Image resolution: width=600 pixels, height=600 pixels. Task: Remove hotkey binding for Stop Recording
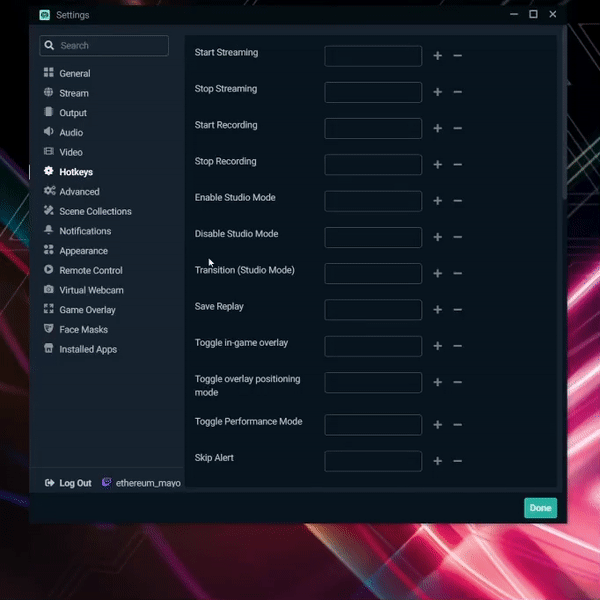coord(458,165)
